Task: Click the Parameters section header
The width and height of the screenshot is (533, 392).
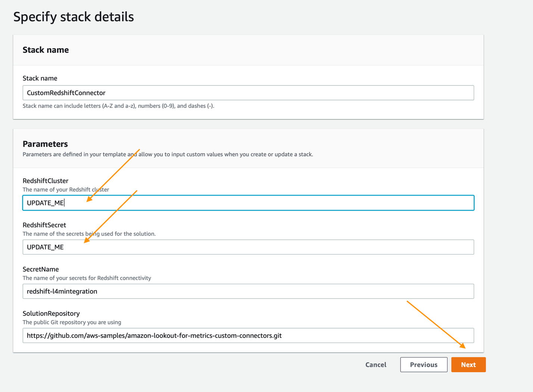Action: coord(45,144)
